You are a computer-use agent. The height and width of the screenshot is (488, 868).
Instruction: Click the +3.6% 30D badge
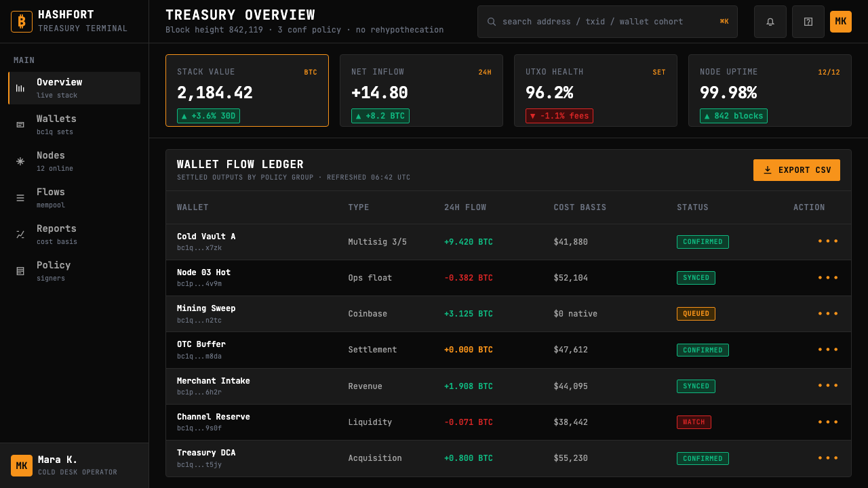point(208,116)
